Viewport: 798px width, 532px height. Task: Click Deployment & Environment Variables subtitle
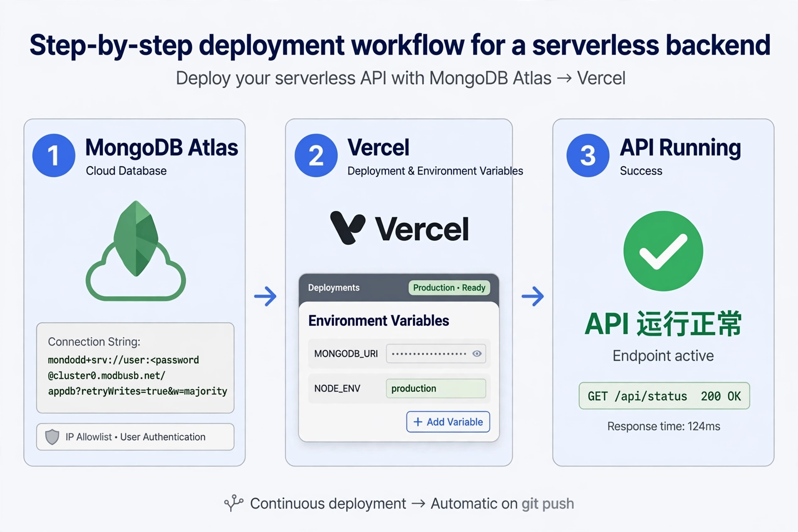[x=435, y=171]
